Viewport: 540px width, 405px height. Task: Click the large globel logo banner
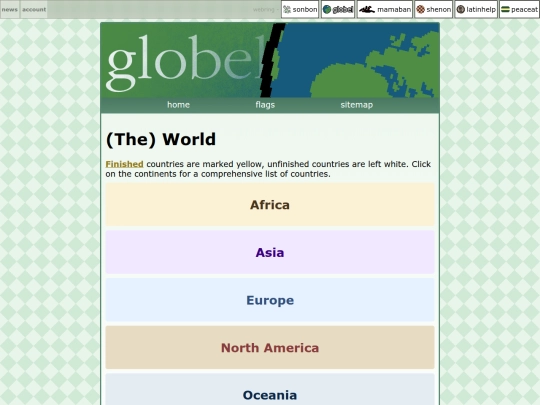[x=270, y=60]
